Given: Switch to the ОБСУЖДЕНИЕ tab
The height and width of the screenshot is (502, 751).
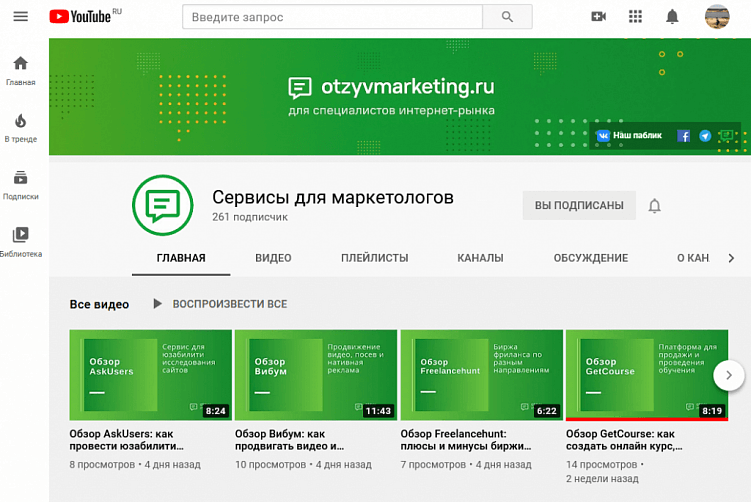Looking at the screenshot, I should click(x=591, y=258).
